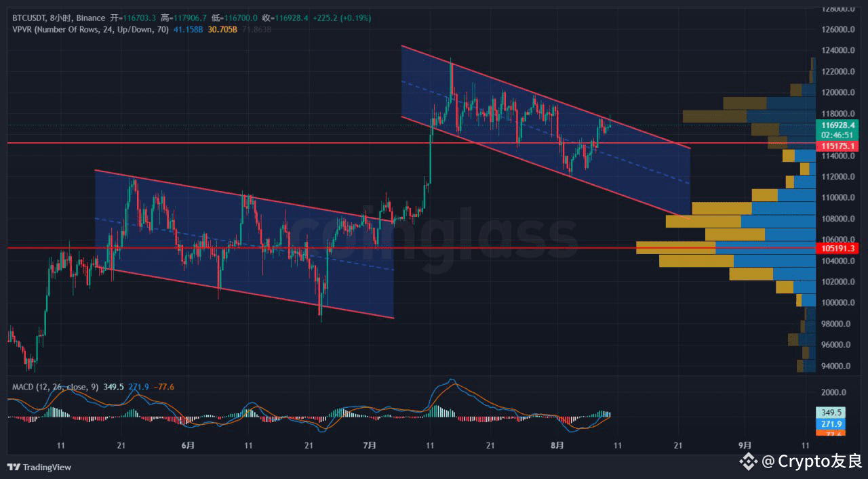
Task: Click the 2000.0 MACD axis label
Action: [x=834, y=393]
